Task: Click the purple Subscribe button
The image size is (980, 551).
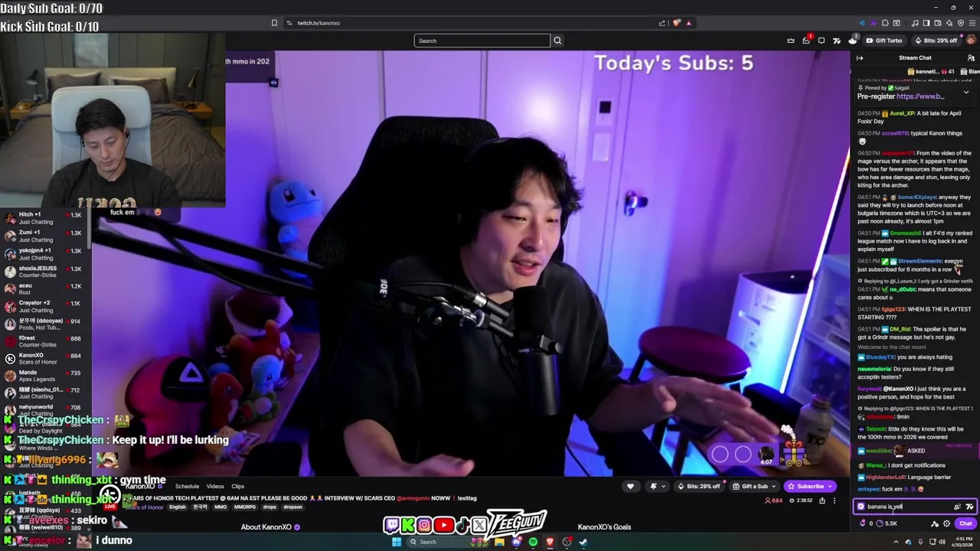Action: coord(810,486)
